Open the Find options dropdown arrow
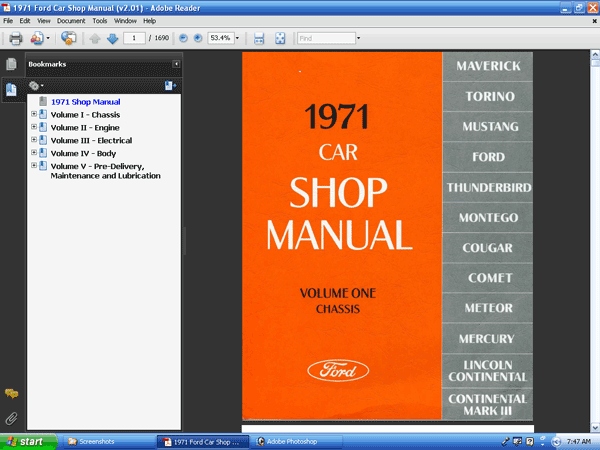 (x=358, y=38)
